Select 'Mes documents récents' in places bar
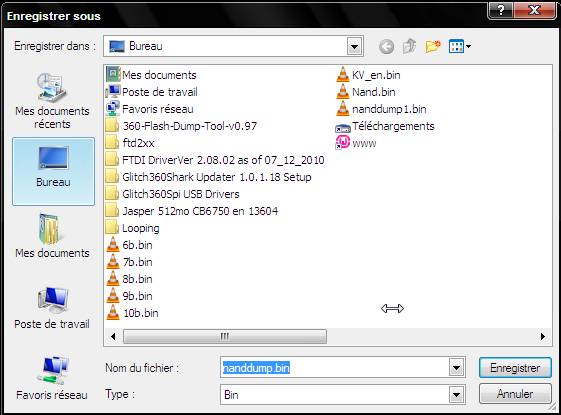This screenshot has width=561, height=415. coord(53,101)
